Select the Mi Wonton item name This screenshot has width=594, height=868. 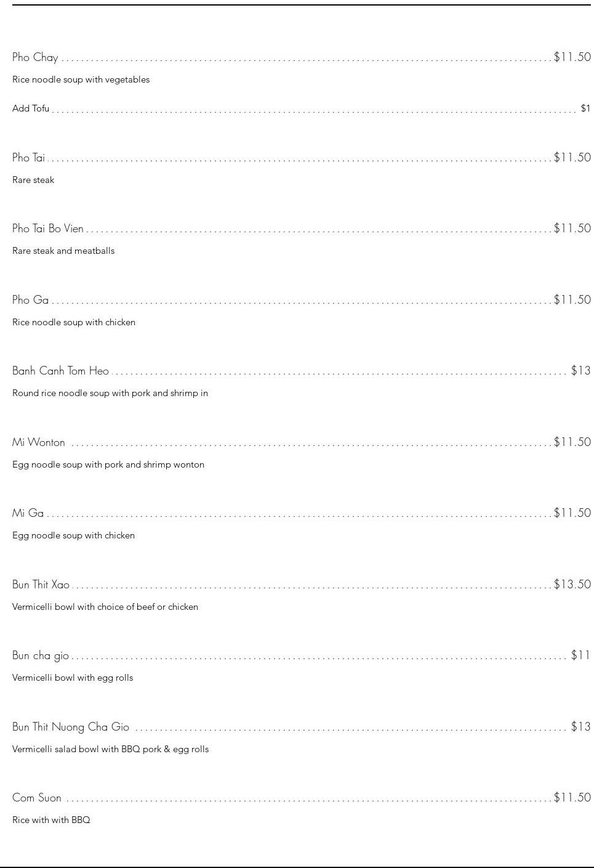(38, 442)
